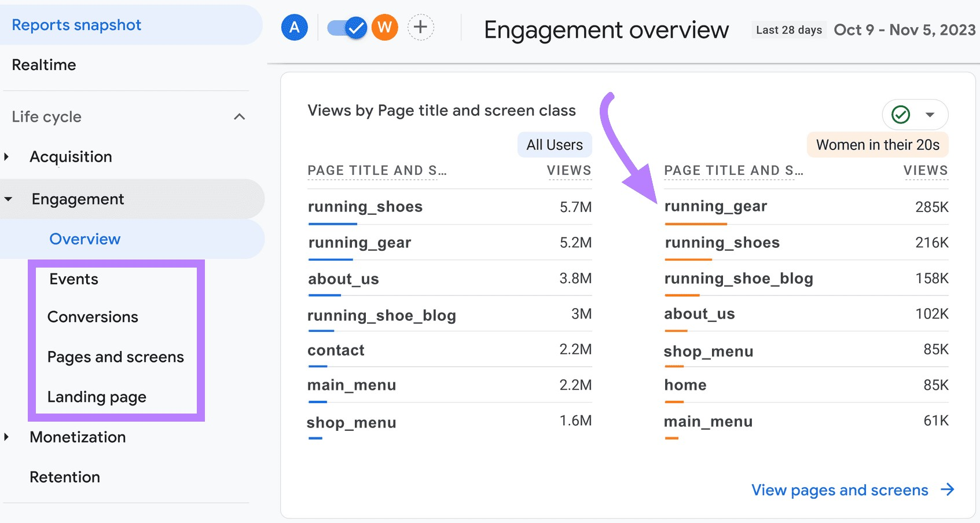Collapse the Life cycle section
Screen dimensions: 980x523
[239, 116]
